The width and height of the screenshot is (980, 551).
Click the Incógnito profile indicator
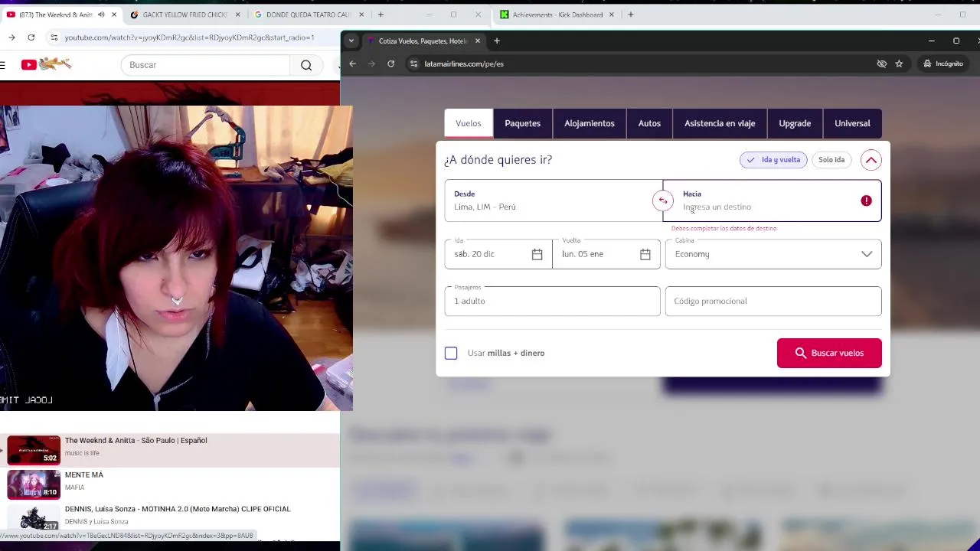tap(943, 64)
